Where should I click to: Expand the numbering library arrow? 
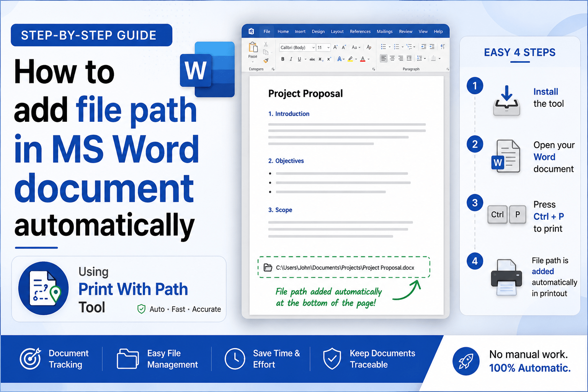403,47
